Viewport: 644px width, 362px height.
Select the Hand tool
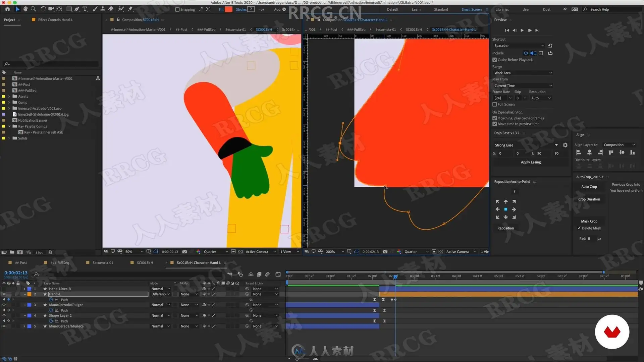[x=25, y=9]
